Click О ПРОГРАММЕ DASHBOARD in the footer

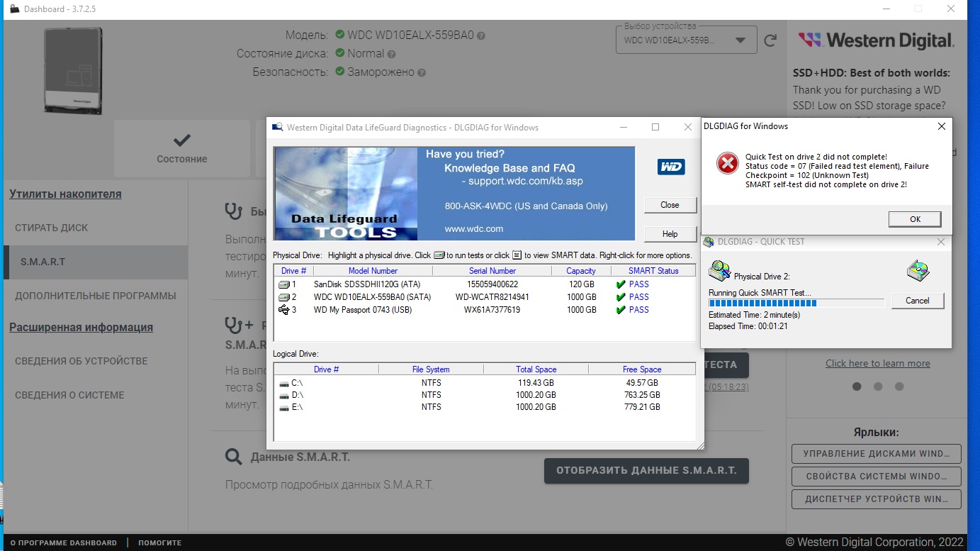coord(64,542)
